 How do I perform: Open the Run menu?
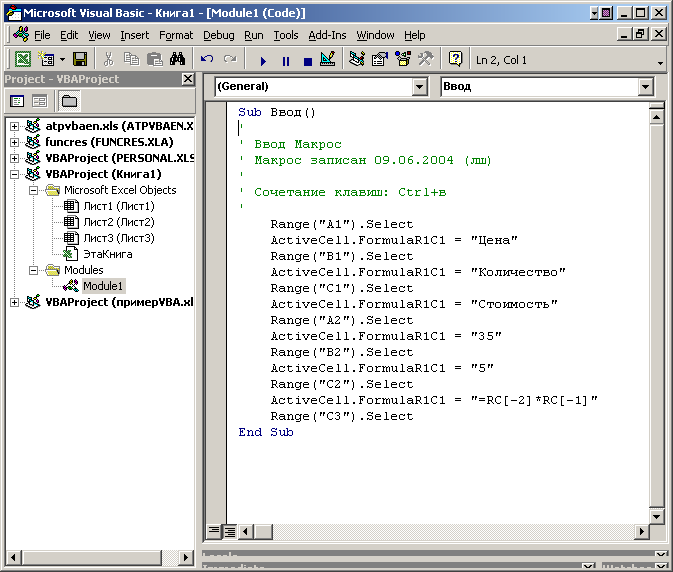pos(254,35)
